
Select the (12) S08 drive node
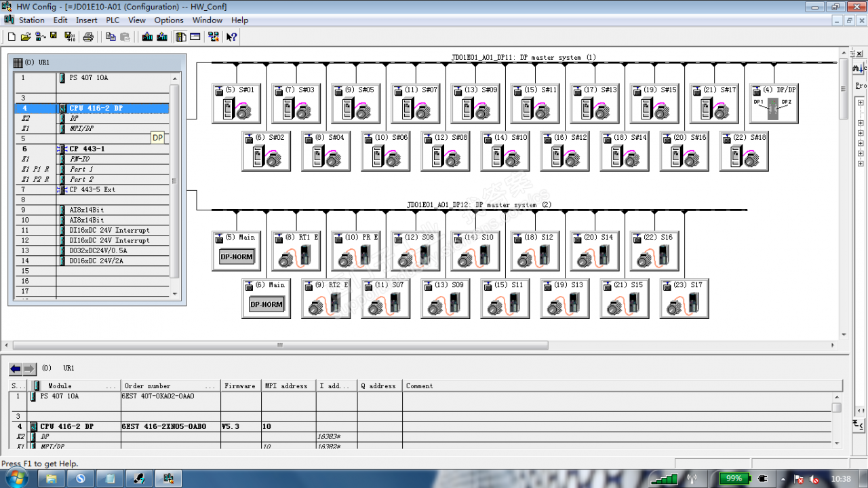point(416,250)
